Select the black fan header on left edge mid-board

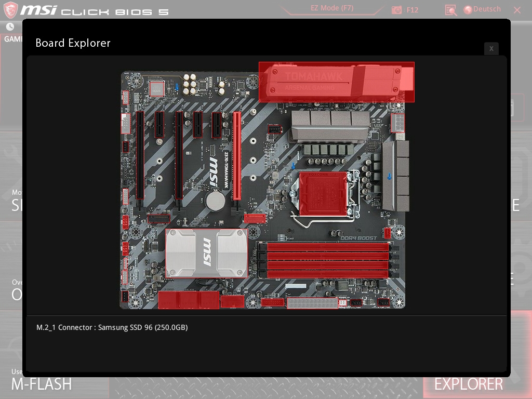[125, 147]
